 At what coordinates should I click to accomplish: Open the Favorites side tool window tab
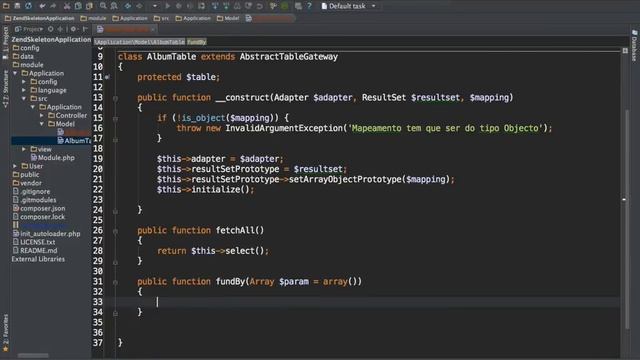click(x=5, y=333)
